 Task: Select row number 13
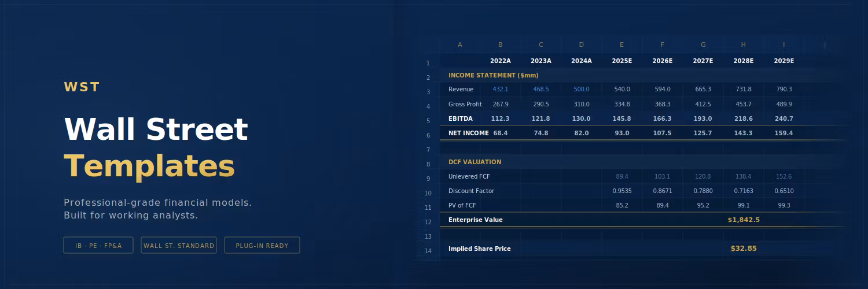[428, 236]
